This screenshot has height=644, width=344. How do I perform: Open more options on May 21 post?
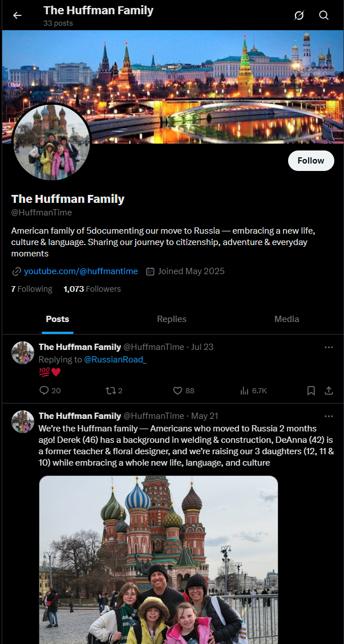point(329,416)
